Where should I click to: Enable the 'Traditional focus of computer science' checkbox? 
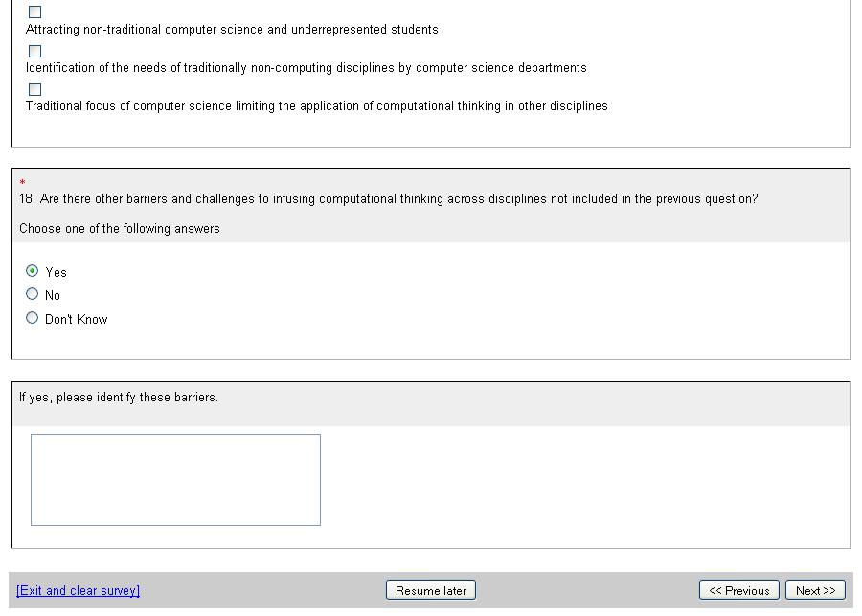click(x=35, y=89)
